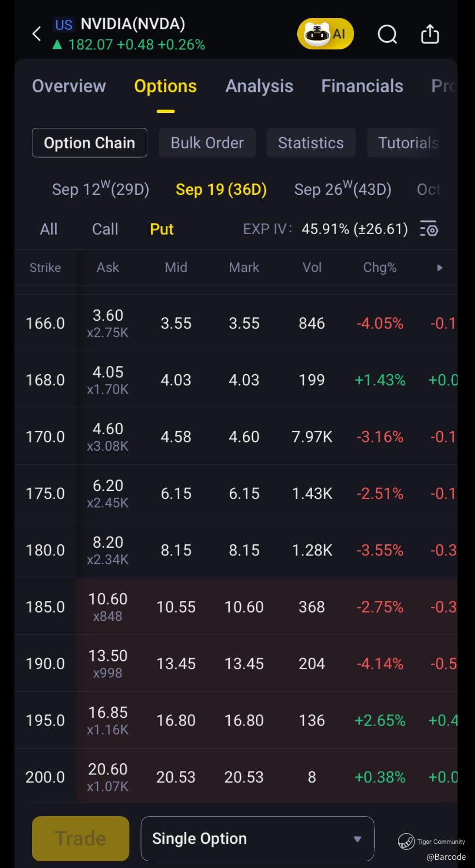Tap the Tiger Community logo
475x868 pixels.
pyautogui.click(x=406, y=841)
